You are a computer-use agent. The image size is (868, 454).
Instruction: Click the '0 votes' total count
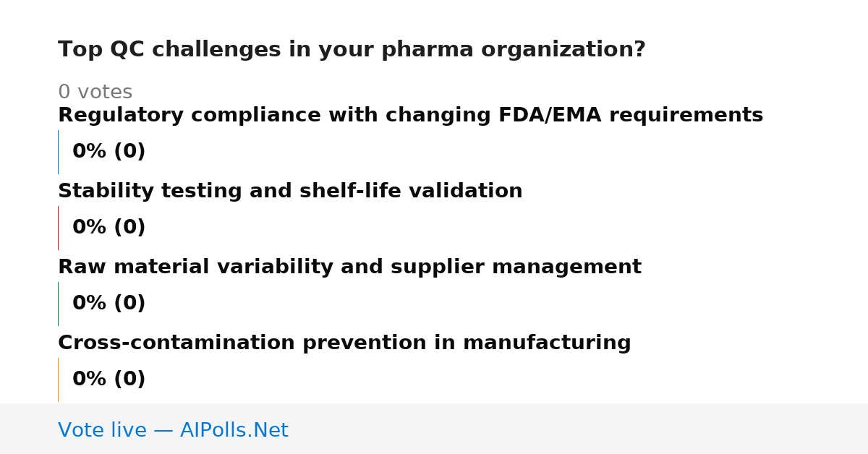tap(95, 93)
